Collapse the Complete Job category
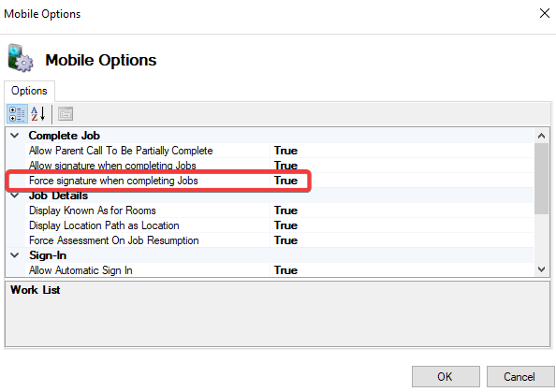 pos(15,136)
